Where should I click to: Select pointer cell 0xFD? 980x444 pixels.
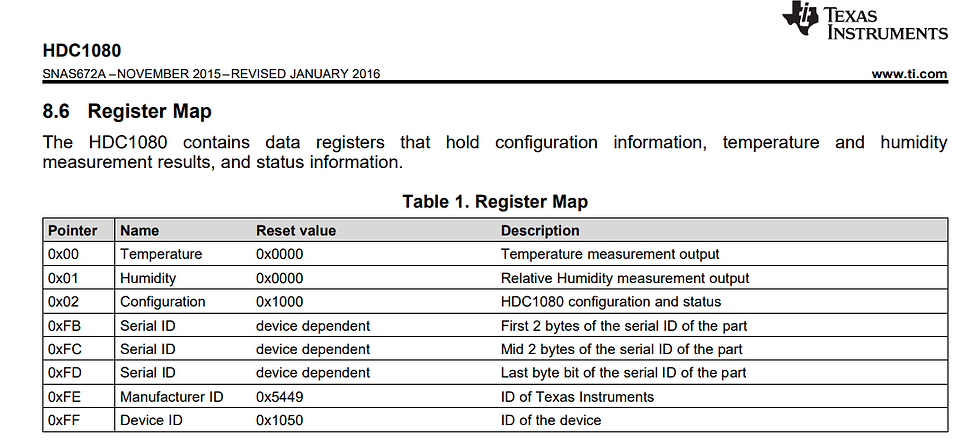coord(64,373)
